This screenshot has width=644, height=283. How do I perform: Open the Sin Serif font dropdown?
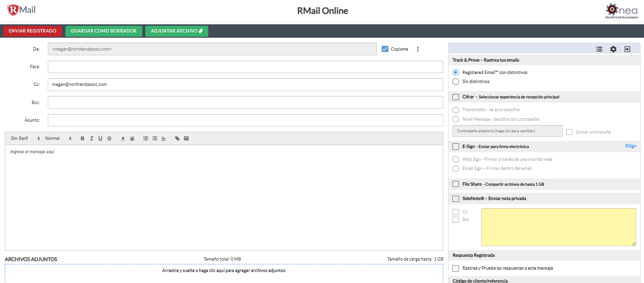25,138
